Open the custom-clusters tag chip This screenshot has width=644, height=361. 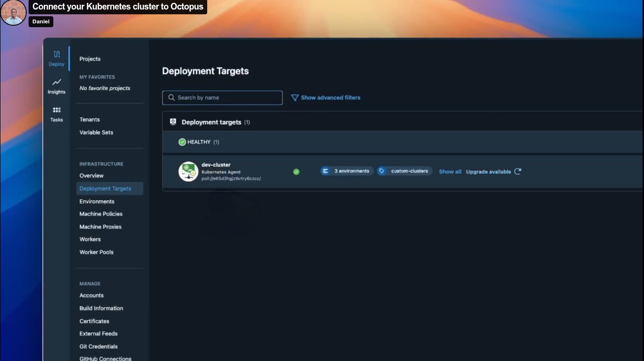(x=404, y=171)
